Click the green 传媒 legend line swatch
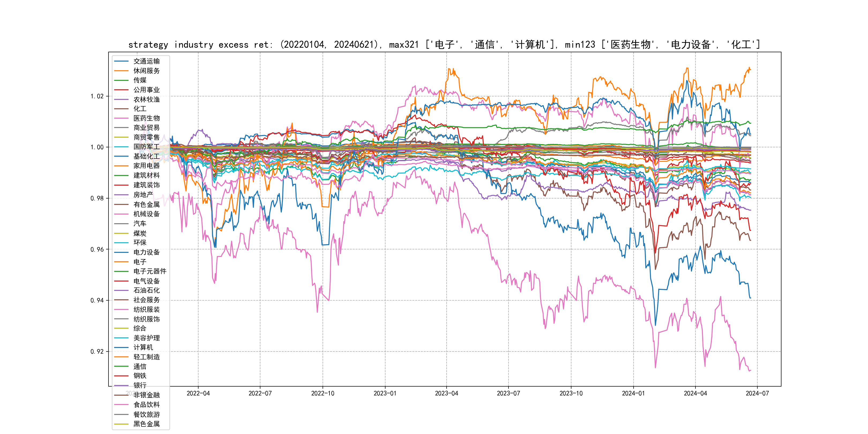 pos(121,80)
